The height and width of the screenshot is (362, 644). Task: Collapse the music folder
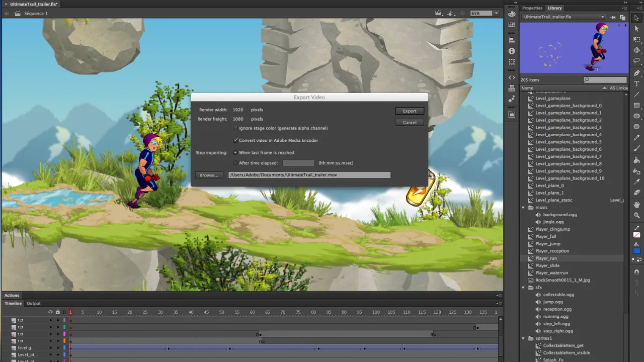point(523,208)
